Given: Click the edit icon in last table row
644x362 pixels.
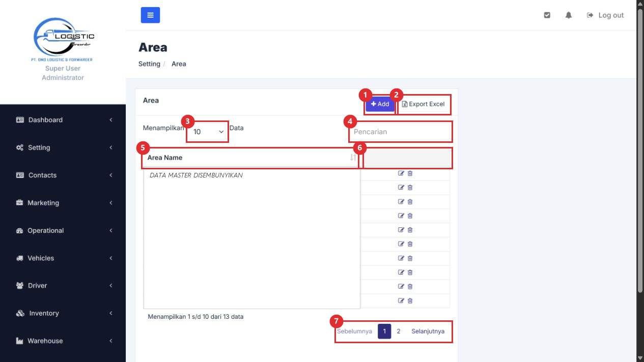Looking at the screenshot, I should (x=401, y=300).
